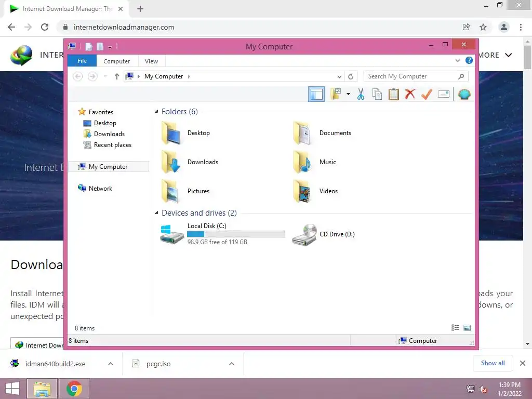Click the blue shell icon in toolbar

[x=464, y=94]
